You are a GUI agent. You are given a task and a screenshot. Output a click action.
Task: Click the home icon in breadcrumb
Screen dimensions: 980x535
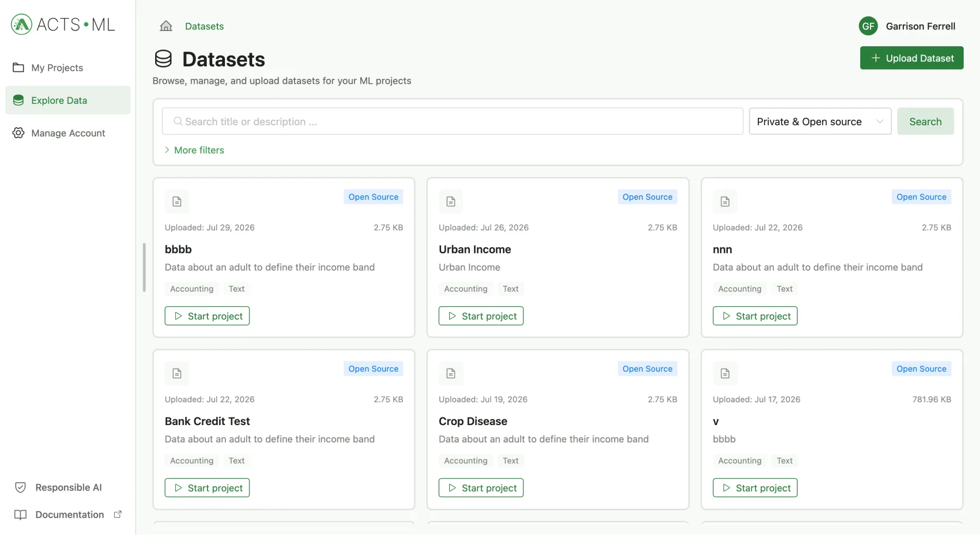coord(166,26)
